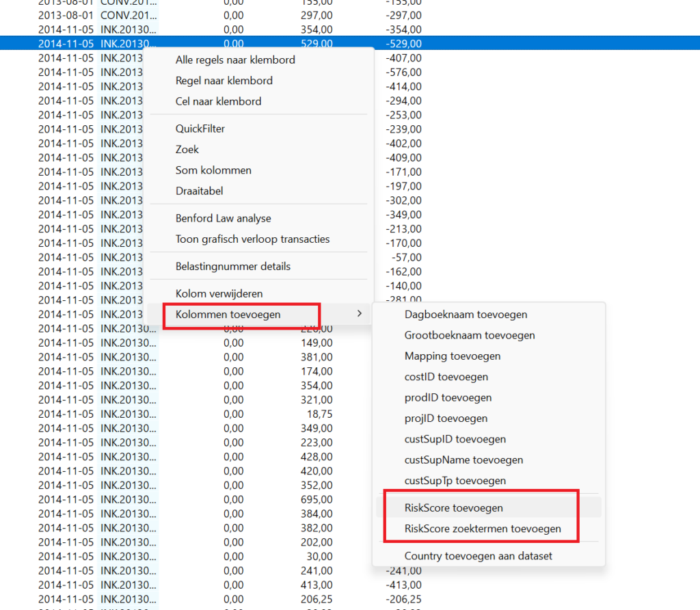Image resolution: width=700 pixels, height=610 pixels.
Task: Choose 'Som kolommen' menu entry
Action: click(213, 170)
